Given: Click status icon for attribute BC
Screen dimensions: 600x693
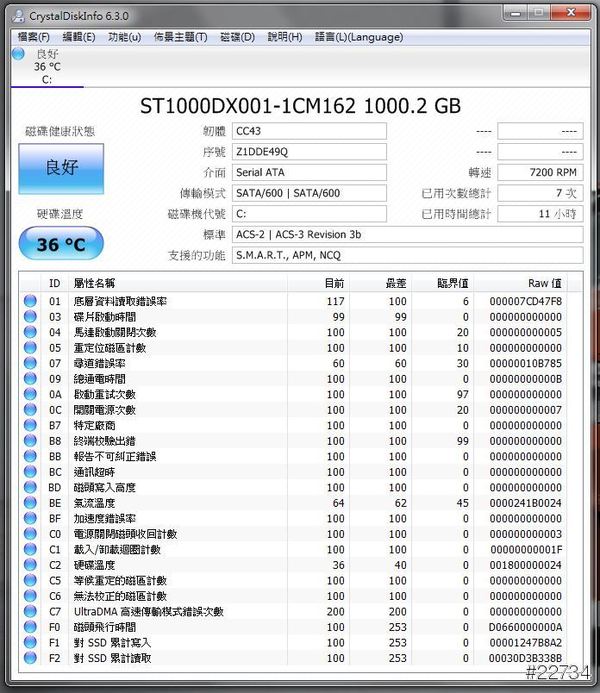Looking at the screenshot, I should pyautogui.click(x=30, y=472).
